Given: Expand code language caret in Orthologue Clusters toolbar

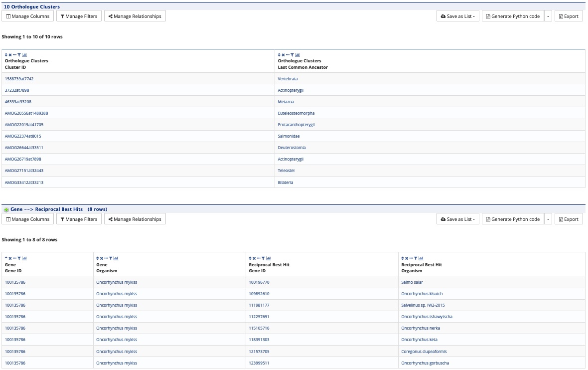Looking at the screenshot, I should pos(548,16).
